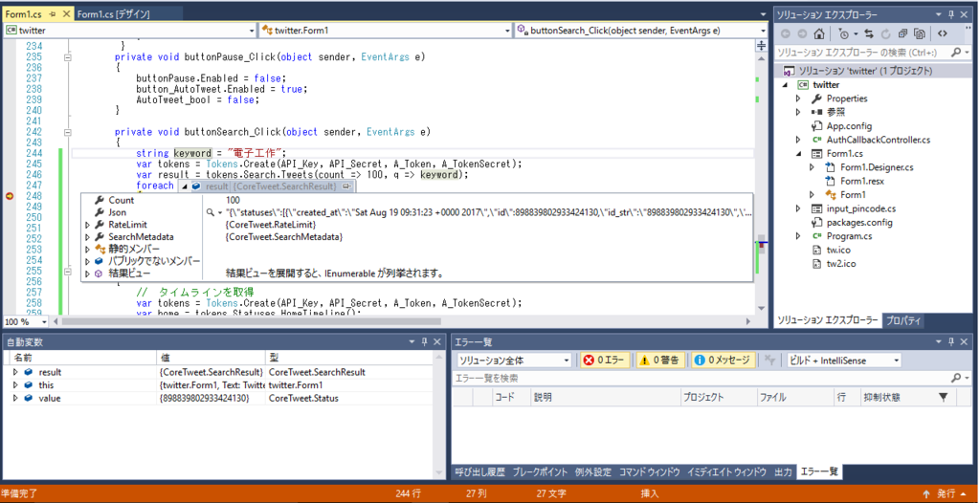Click the magnifier in Error List search box

point(956,378)
